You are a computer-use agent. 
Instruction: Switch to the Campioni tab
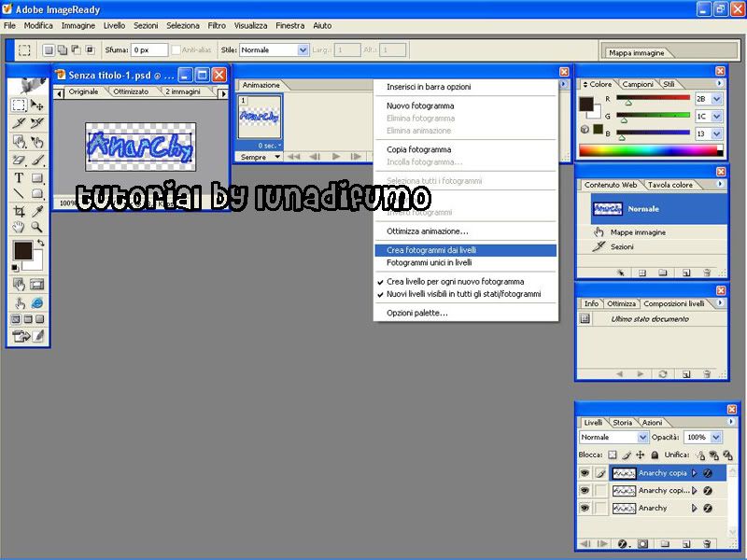638,84
